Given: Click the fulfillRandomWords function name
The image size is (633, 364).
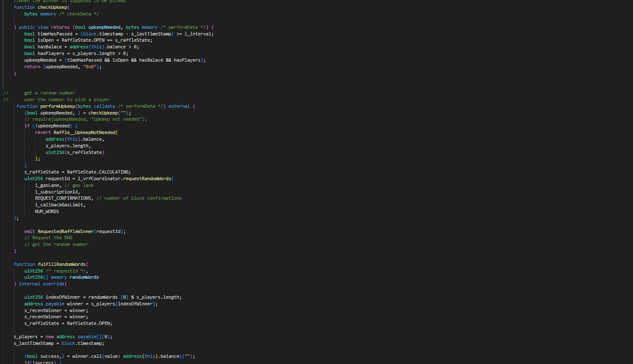Looking at the screenshot, I should [62, 264].
